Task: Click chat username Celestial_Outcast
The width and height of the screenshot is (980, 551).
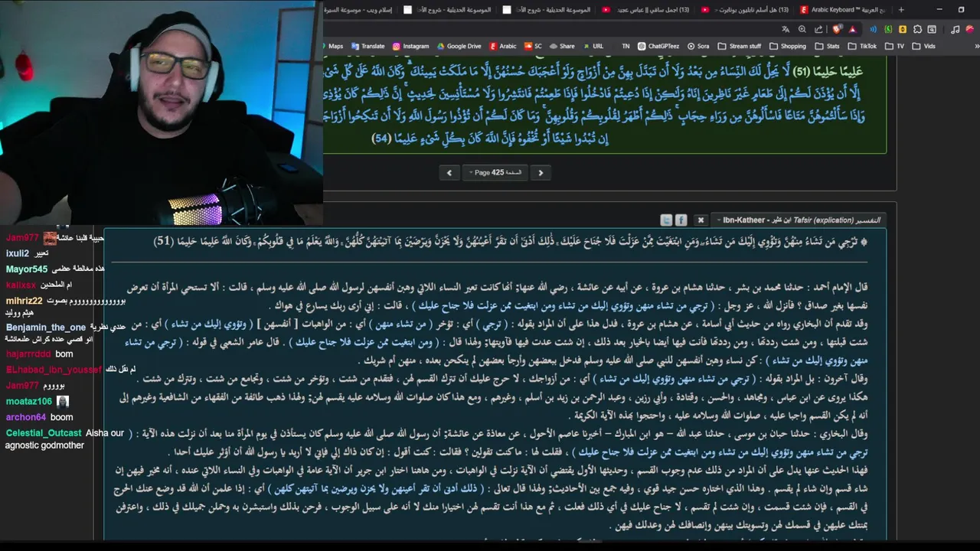Action: [x=43, y=433]
